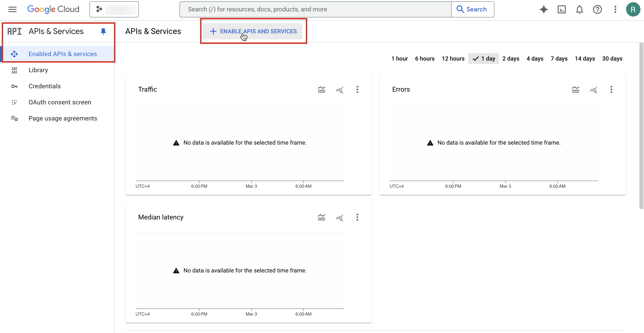
Task: Toggle legend on Median latency chart
Action: [x=322, y=217]
